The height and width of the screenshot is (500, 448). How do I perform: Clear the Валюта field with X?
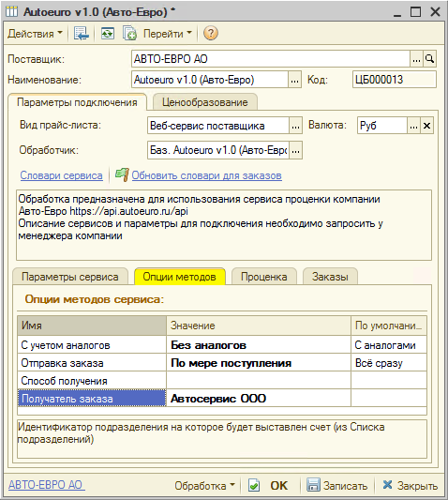(x=426, y=126)
